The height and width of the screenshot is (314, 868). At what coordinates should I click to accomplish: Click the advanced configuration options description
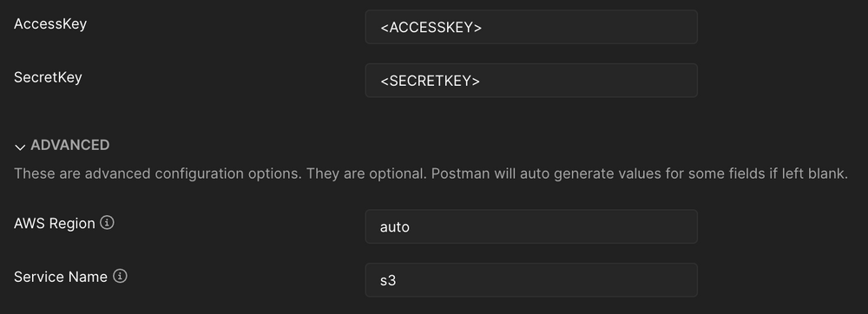click(x=431, y=173)
